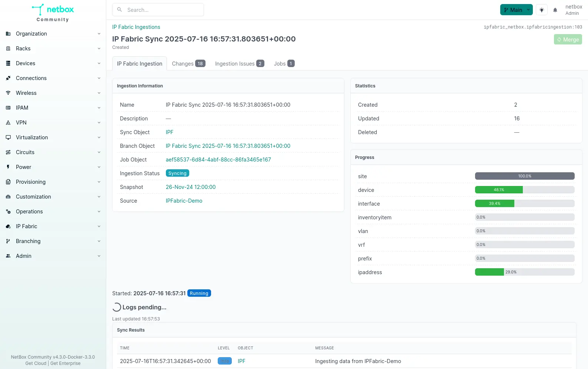Open the IPFabric-Demo source link

pos(184,201)
